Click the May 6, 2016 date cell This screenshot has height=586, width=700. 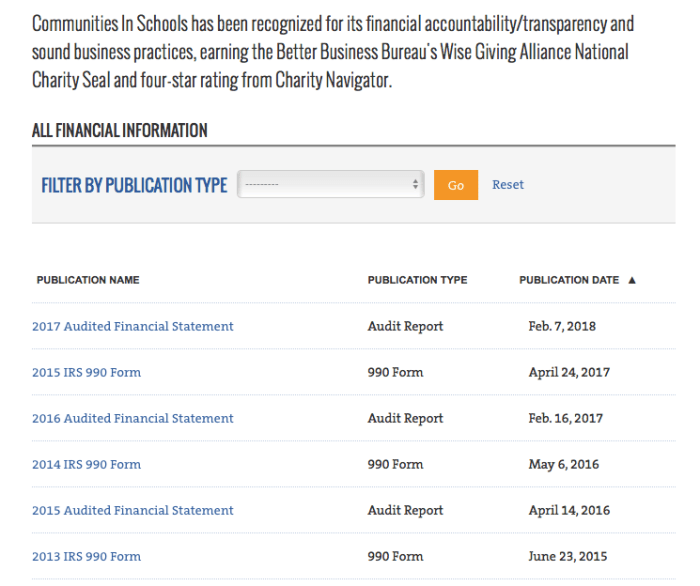[x=565, y=464]
